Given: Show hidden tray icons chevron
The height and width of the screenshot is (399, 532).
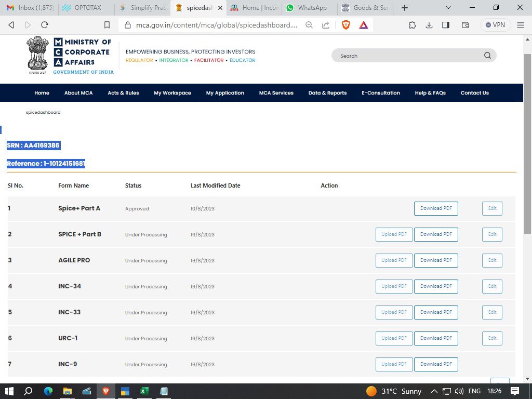Looking at the screenshot, I should click(x=434, y=391).
